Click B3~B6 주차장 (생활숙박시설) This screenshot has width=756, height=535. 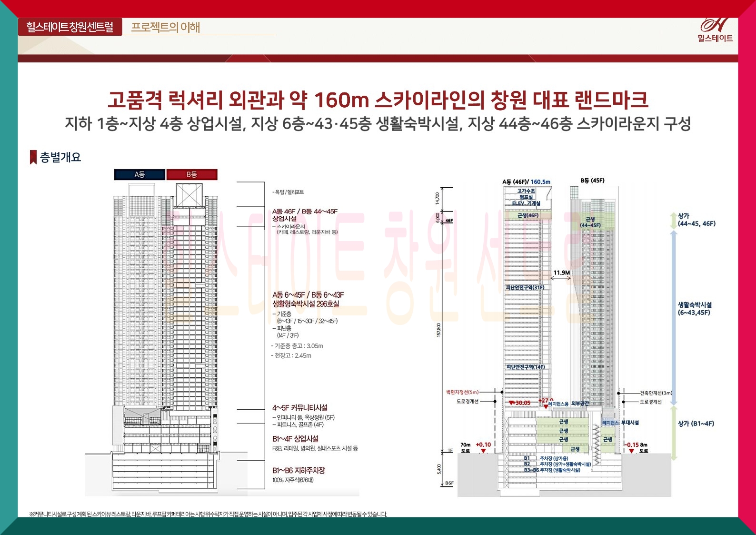552,470
